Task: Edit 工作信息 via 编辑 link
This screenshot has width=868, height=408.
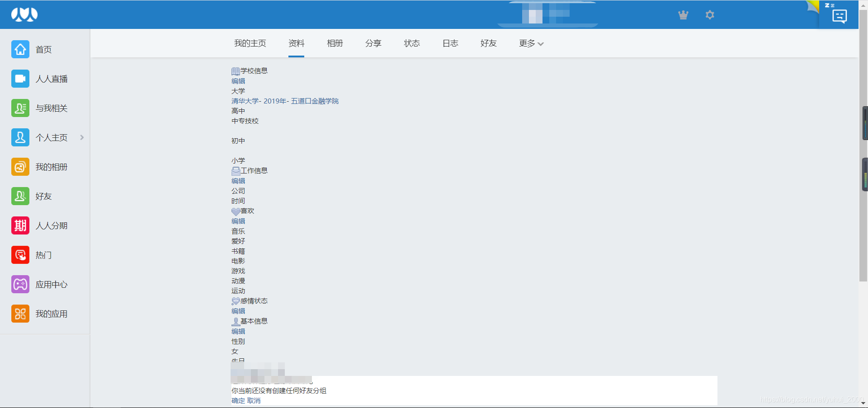Action: (x=238, y=181)
